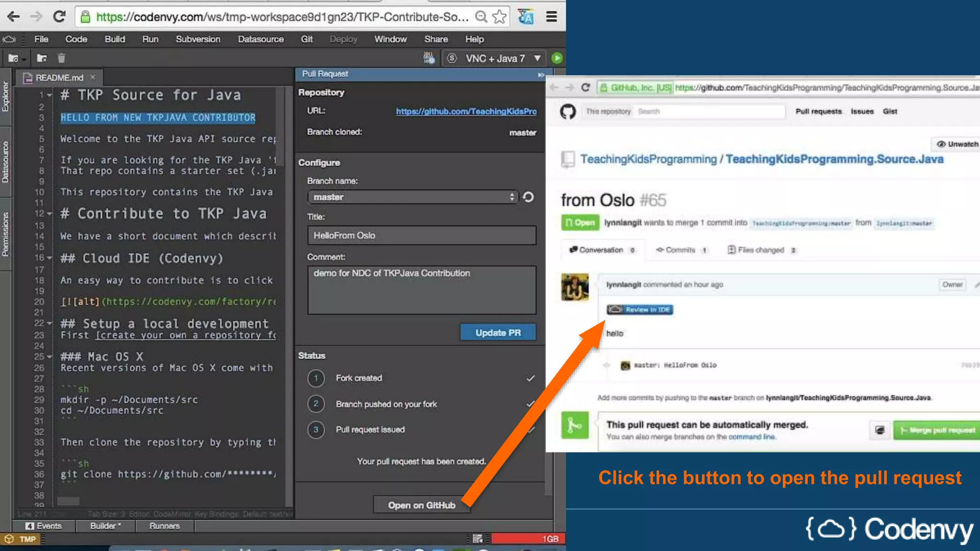Click the reload icon in the Codenvy browser

[x=59, y=17]
